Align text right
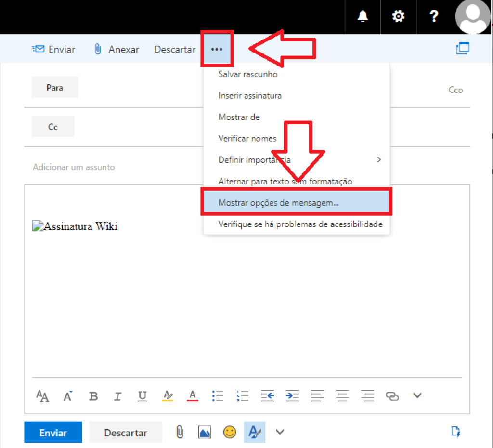 (367, 396)
